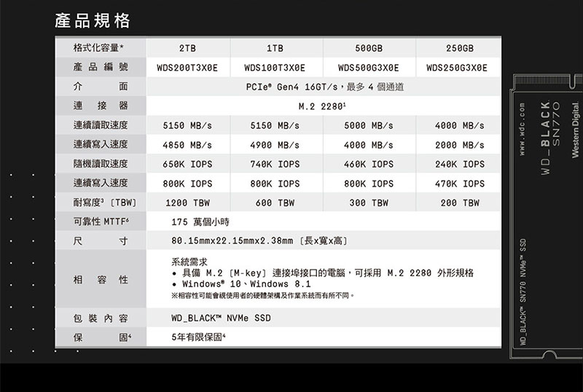This screenshot has width=583, height=392.
Task: Click the 尺寸 row label
Action: click(101, 241)
